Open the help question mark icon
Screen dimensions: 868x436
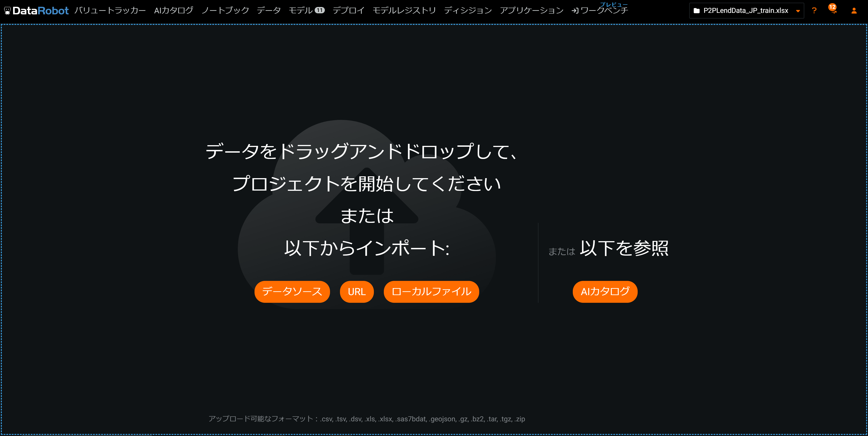tap(814, 11)
